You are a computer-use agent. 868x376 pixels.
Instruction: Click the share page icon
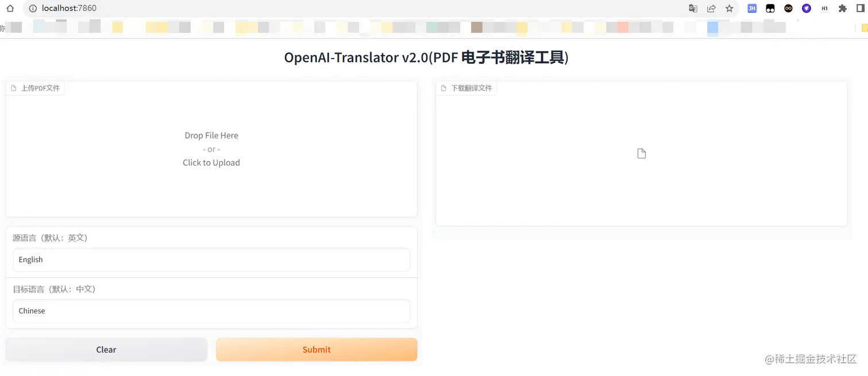(711, 9)
